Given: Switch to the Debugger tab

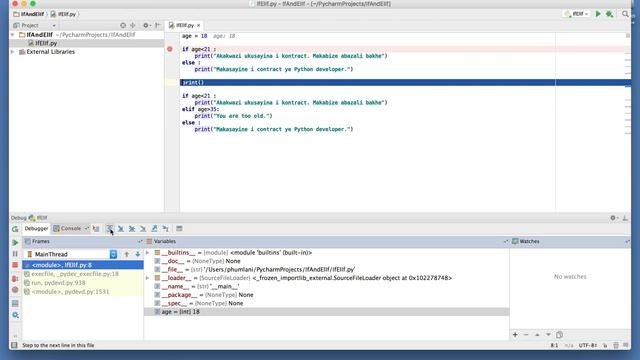Looking at the screenshot, I should 36,229.
